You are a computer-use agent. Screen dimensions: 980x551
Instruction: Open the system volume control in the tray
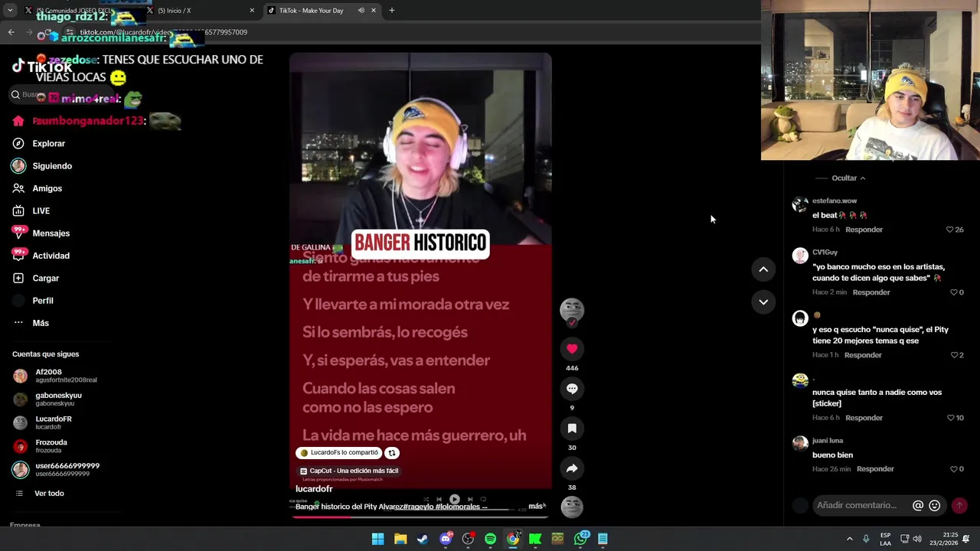click(x=917, y=539)
